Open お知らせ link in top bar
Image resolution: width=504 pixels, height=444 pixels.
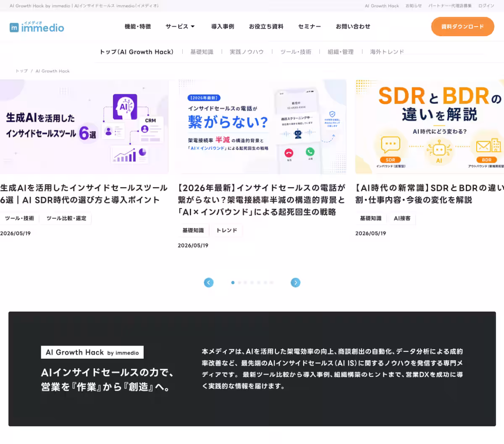click(414, 6)
